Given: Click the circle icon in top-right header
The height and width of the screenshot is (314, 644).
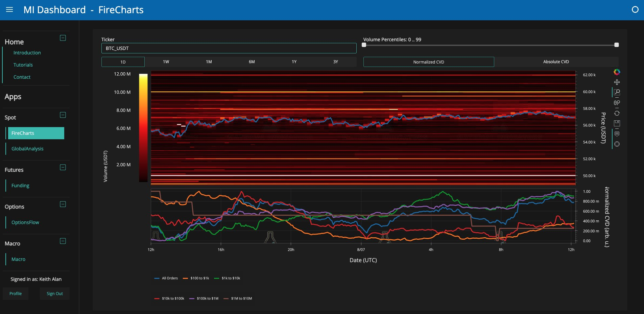Looking at the screenshot, I should coord(635,10).
